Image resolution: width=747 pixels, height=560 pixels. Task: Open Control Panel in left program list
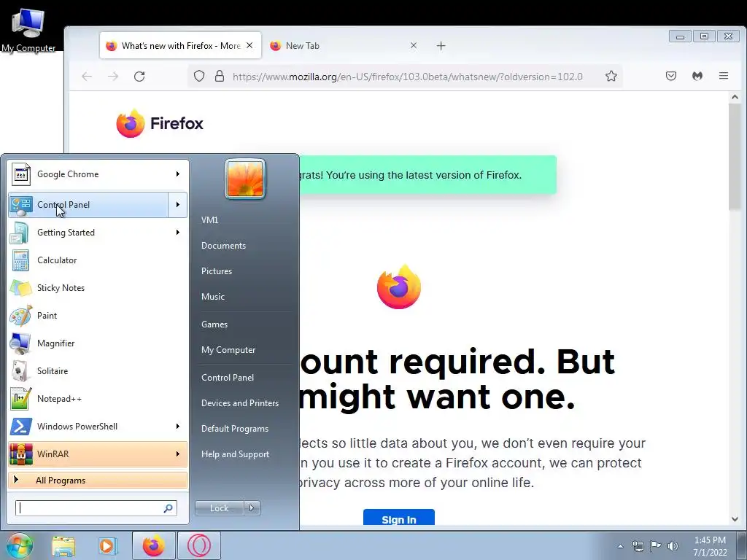coord(88,205)
